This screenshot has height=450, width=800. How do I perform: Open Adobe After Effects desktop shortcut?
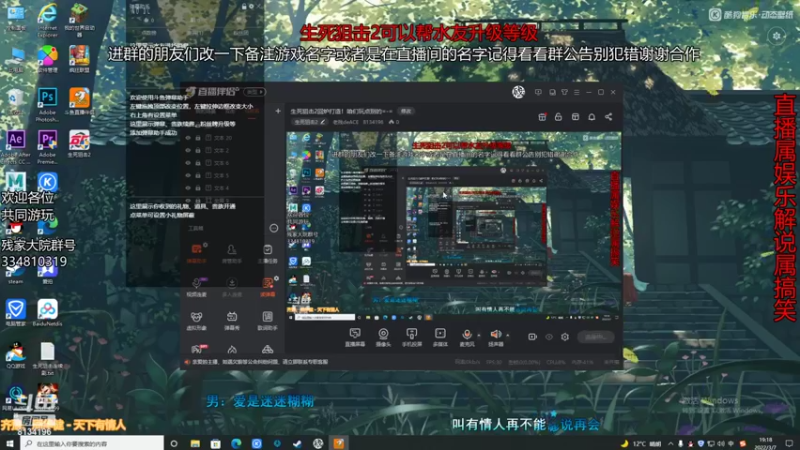coord(16,147)
